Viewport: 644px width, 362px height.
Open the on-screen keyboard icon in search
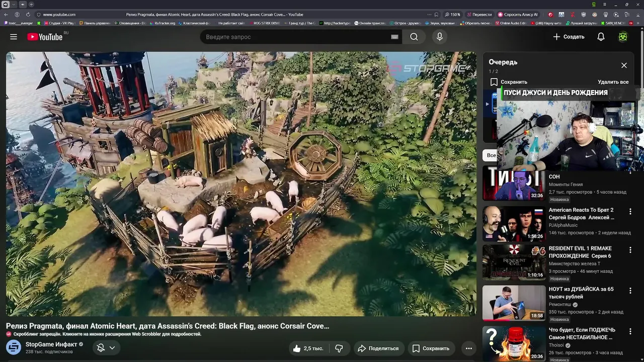click(394, 37)
